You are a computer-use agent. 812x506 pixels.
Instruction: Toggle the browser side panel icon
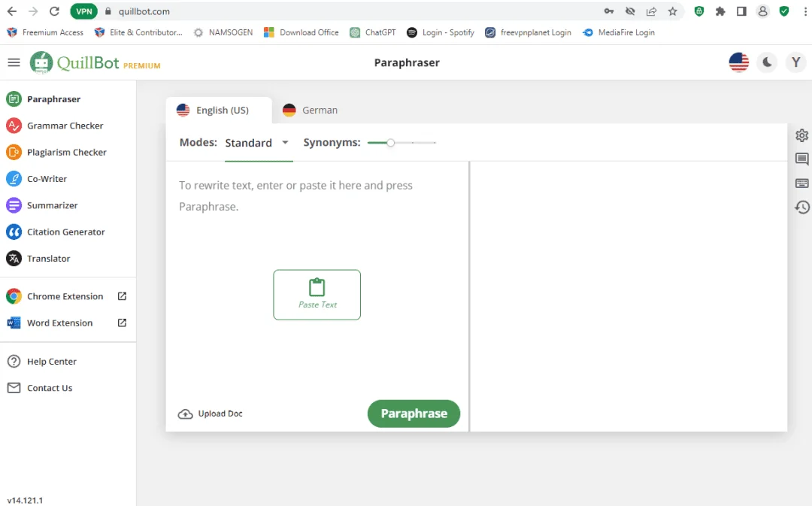[x=741, y=11]
